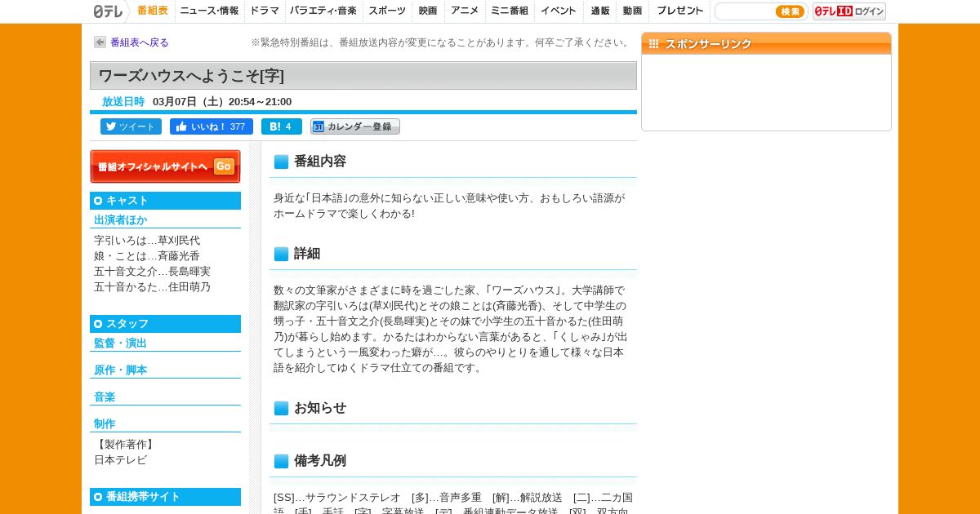
Task: Select the 映画 menu item
Action: [x=428, y=11]
